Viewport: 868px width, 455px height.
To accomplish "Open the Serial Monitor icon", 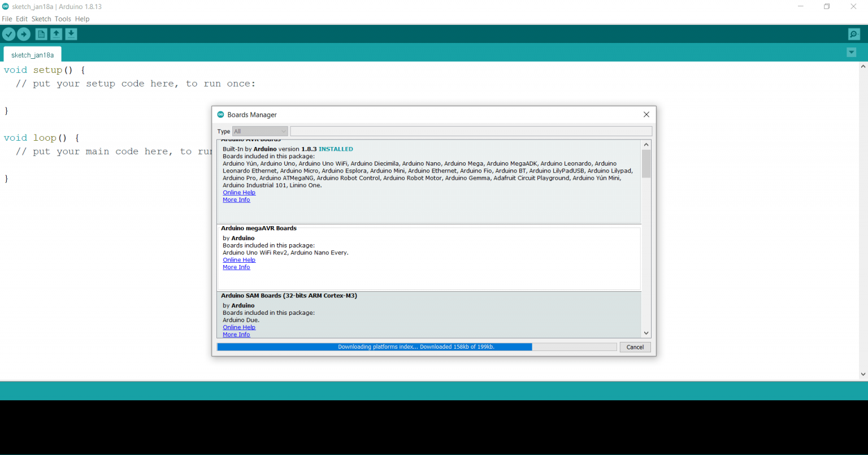I will click(x=854, y=34).
